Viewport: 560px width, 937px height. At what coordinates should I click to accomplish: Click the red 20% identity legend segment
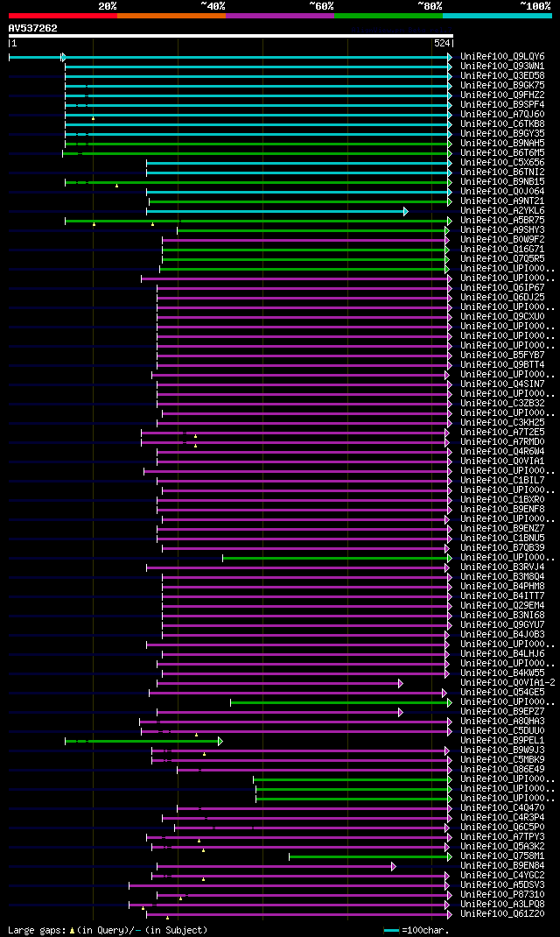(63, 16)
